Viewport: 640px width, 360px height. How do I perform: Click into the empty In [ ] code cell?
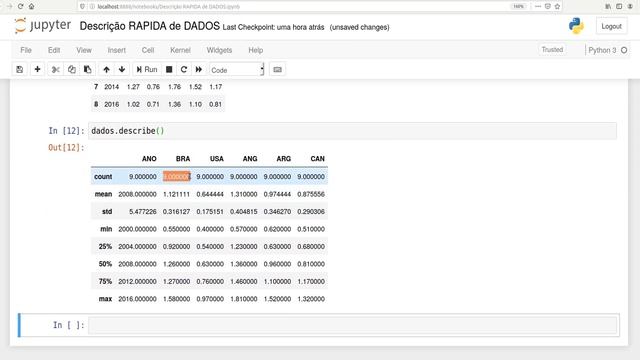[x=352, y=325]
